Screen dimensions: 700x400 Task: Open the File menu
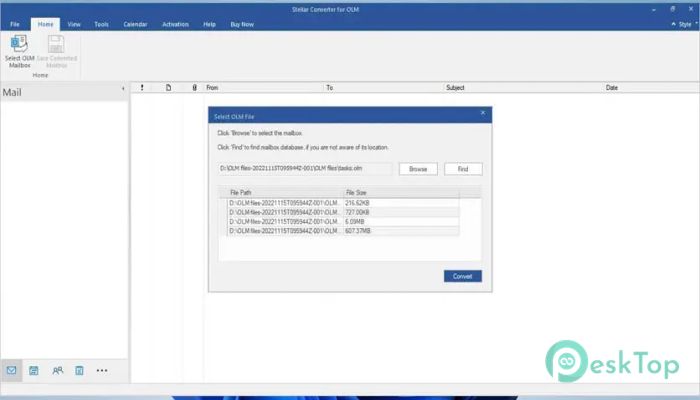tap(15, 24)
